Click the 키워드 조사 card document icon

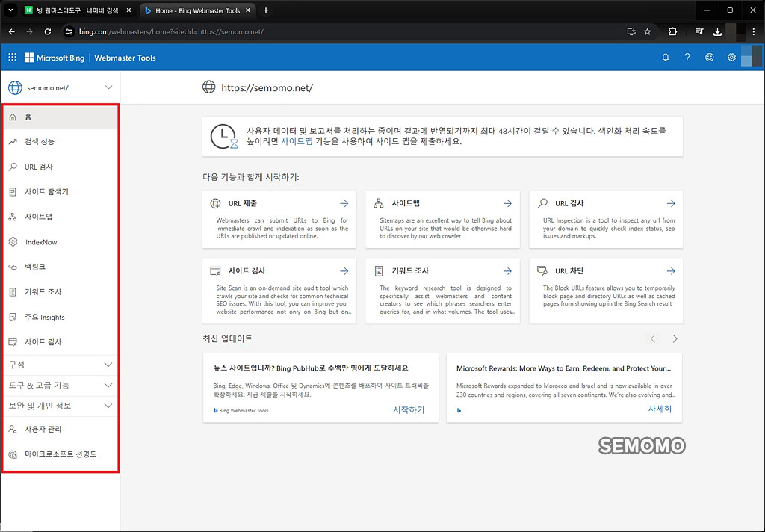pyautogui.click(x=379, y=271)
